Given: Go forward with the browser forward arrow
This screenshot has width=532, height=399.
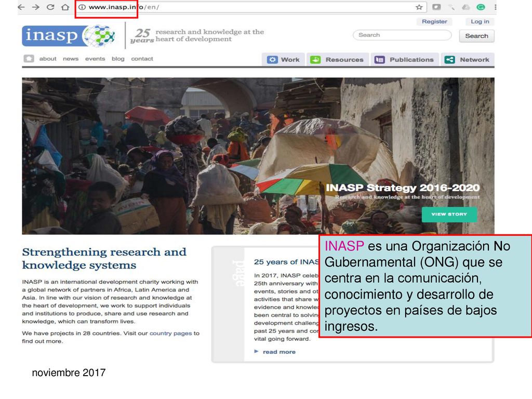Looking at the screenshot, I should pyautogui.click(x=36, y=7).
